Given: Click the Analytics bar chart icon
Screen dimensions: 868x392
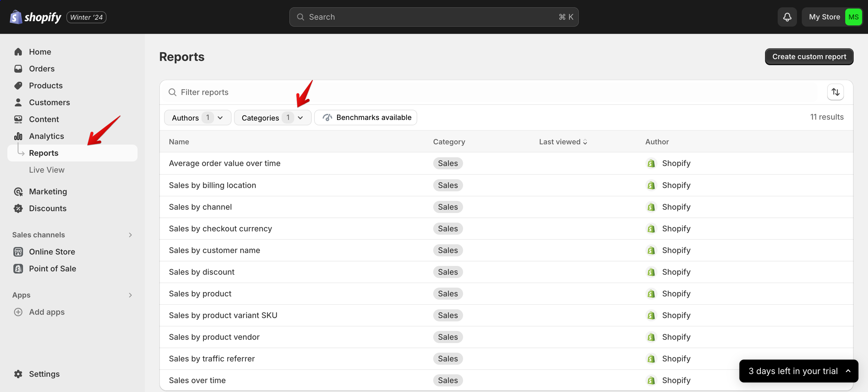Looking at the screenshot, I should click(18, 136).
